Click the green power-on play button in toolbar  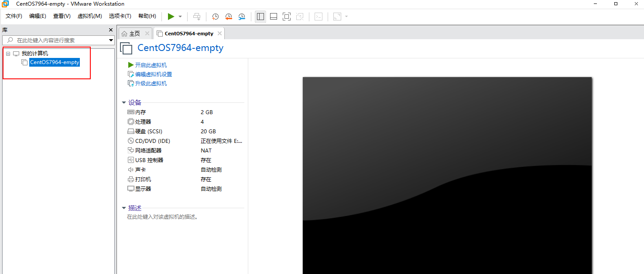click(171, 17)
